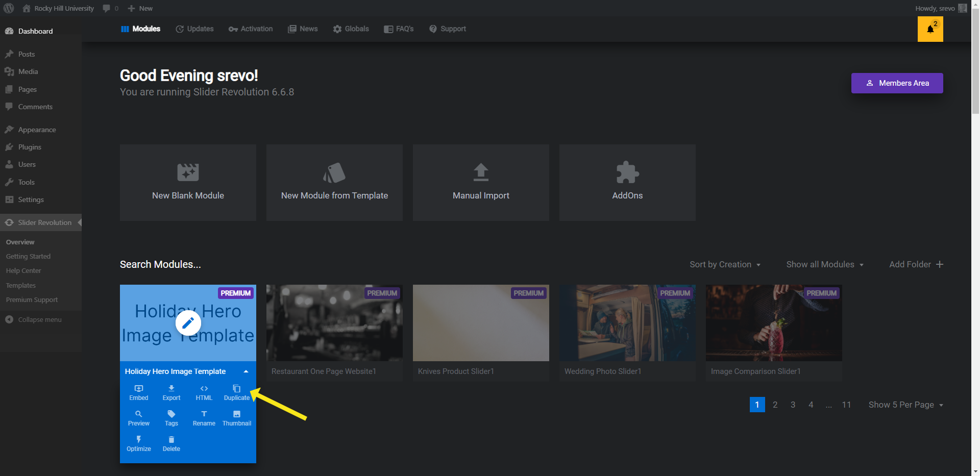Image resolution: width=980 pixels, height=476 pixels.
Task: Open the notification bell with 2 alerts
Action: click(x=930, y=29)
